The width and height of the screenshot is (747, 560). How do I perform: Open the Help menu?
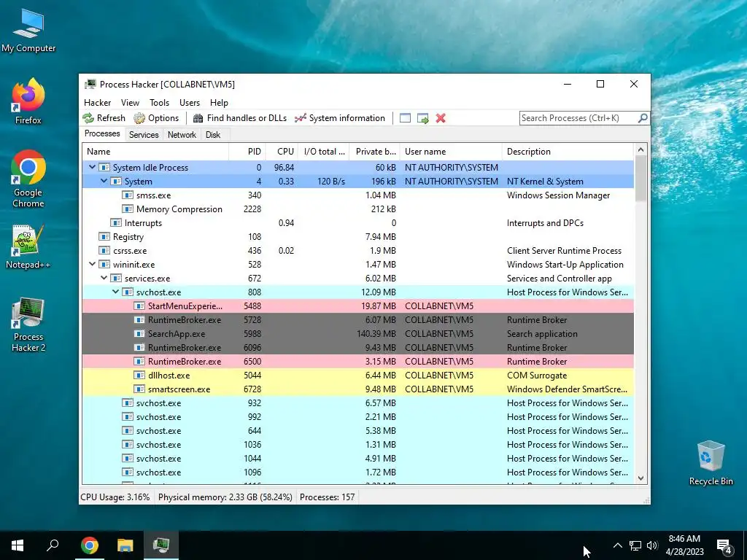[219, 102]
